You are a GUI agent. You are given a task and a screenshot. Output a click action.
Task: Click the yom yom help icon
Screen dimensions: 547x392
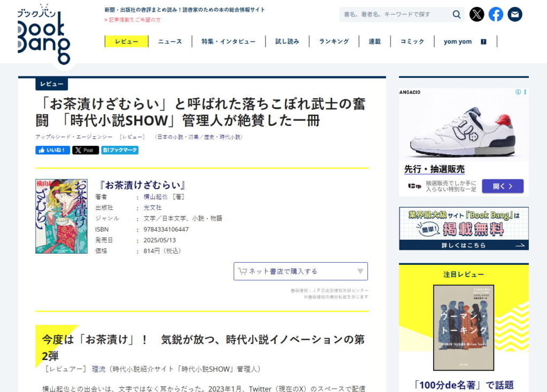[x=483, y=42]
